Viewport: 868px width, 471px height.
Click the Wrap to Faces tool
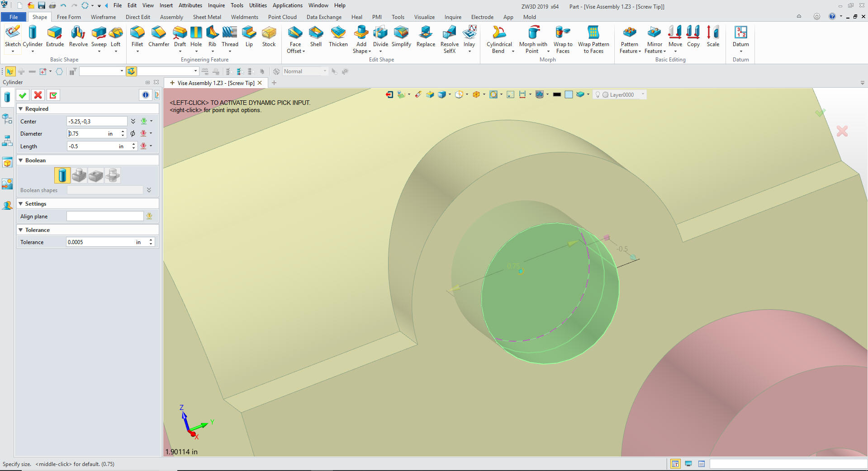pos(563,39)
